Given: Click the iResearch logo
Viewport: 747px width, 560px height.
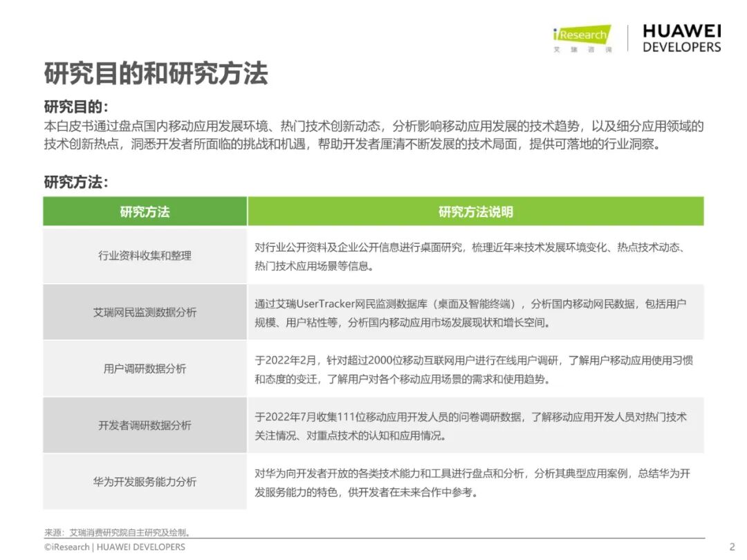Looking at the screenshot, I should coord(582,39).
